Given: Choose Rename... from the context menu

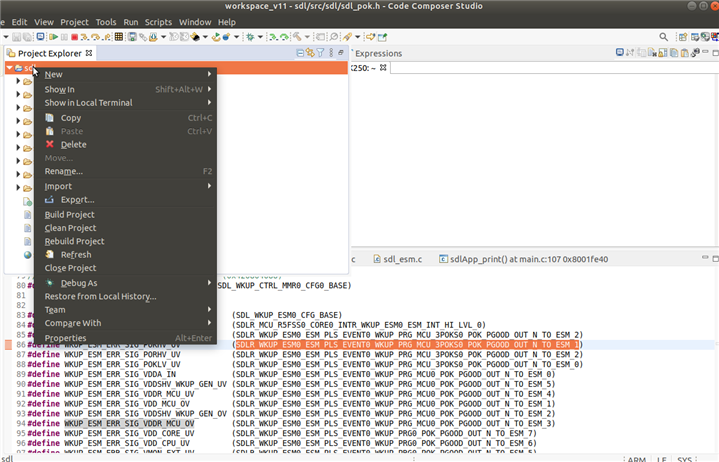Looking at the screenshot, I should (125, 171).
